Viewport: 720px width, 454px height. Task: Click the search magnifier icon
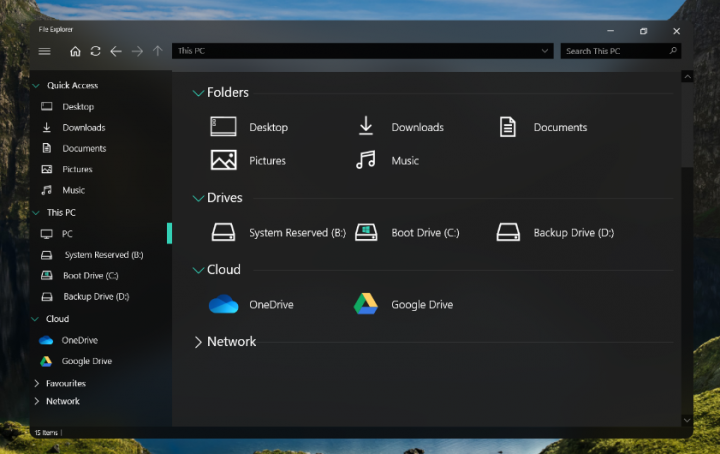pos(673,50)
